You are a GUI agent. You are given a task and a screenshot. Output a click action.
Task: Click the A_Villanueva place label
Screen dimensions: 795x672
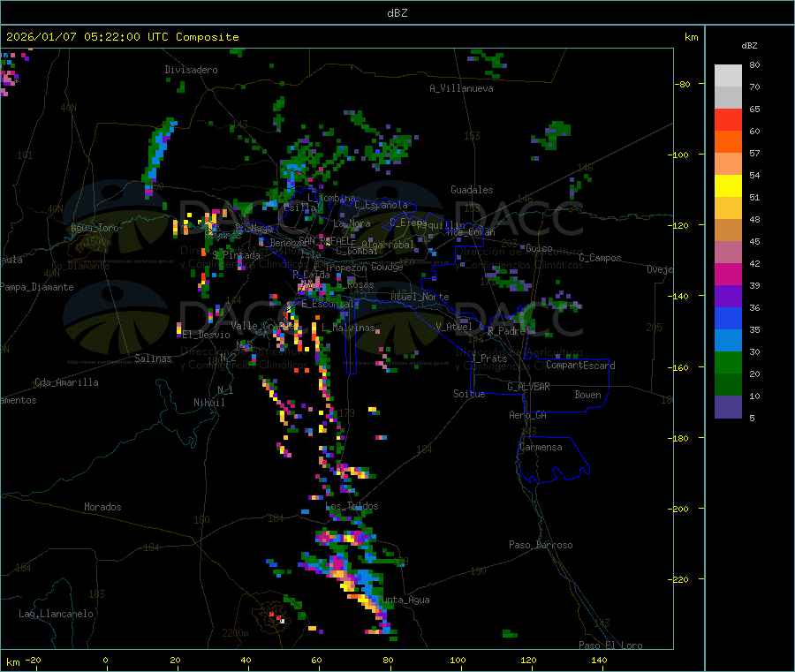(461, 88)
